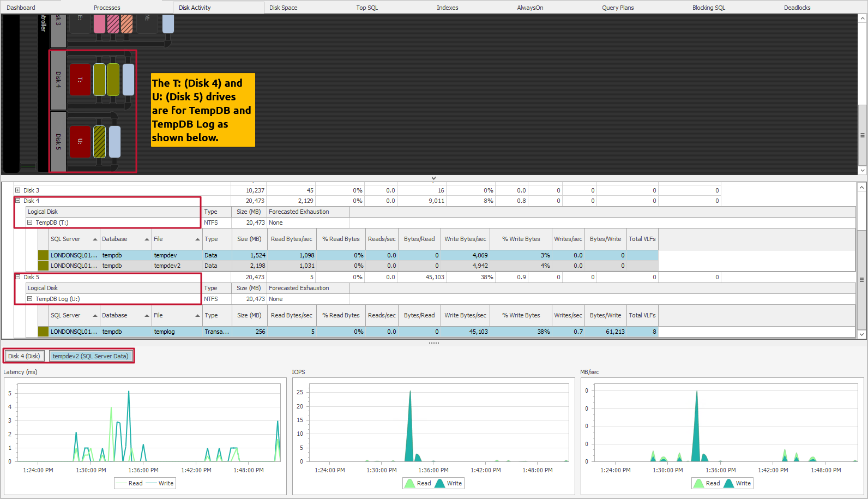Click the disk diagram scrollbar down arrow
The width and height of the screenshot is (868, 499).
pyautogui.click(x=863, y=171)
